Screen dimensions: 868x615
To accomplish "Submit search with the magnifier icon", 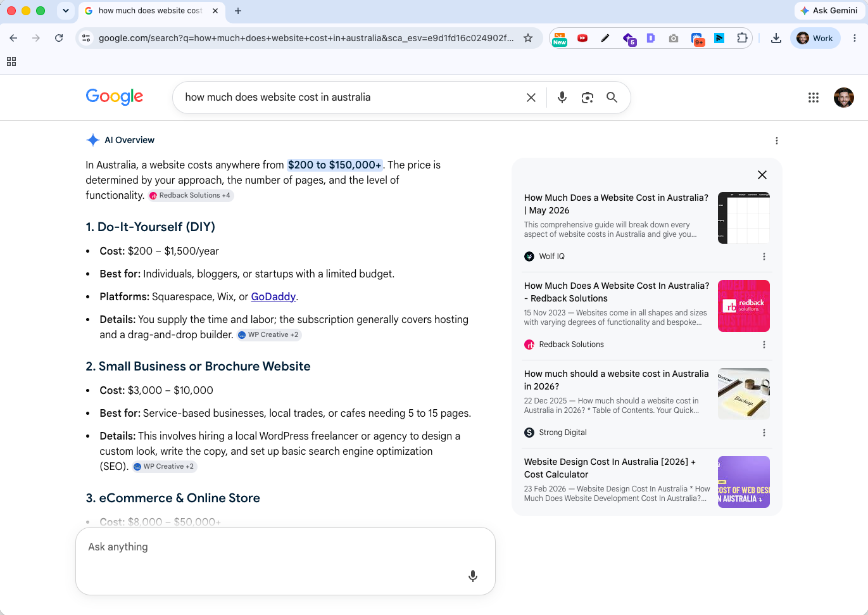I will pyautogui.click(x=612, y=98).
